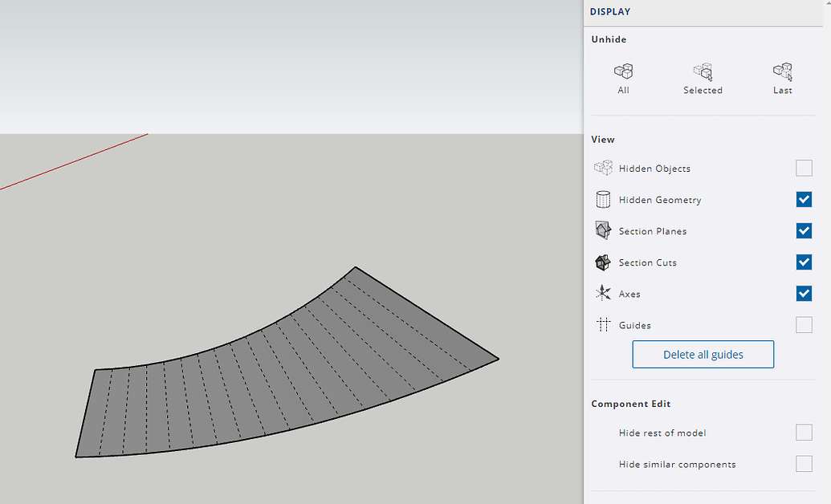Select the Axes icon
831x504 pixels.
pyautogui.click(x=603, y=293)
